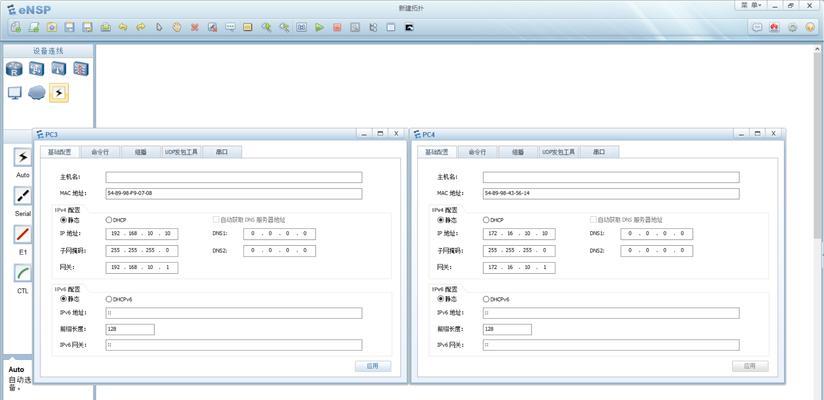This screenshot has height=400, width=824.
Task: Zoom in with magnifier plus icon
Action: coord(266,27)
